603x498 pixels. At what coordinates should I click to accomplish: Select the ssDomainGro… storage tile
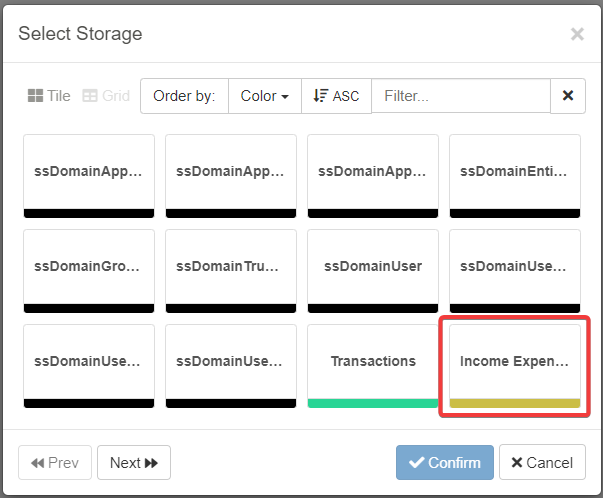(89, 266)
